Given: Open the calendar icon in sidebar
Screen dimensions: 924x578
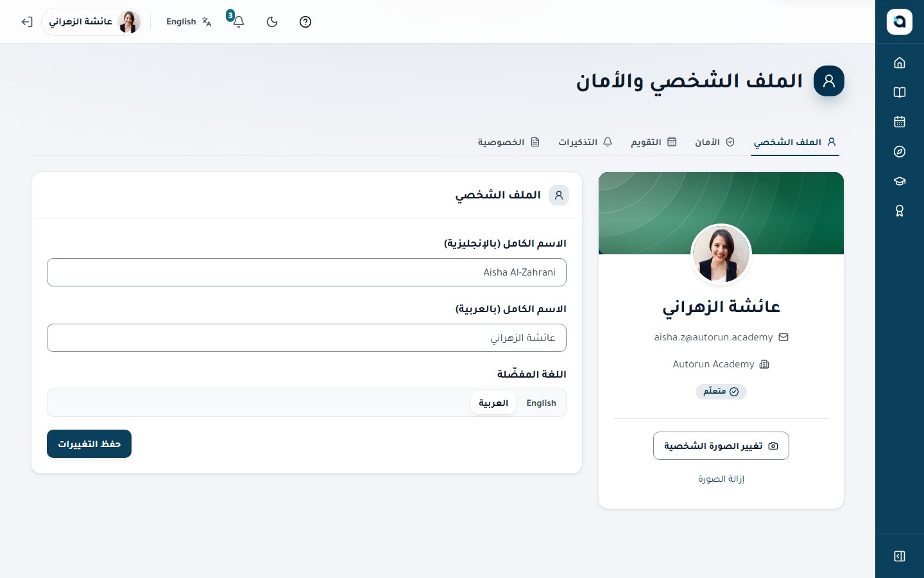Looking at the screenshot, I should coord(900,121).
